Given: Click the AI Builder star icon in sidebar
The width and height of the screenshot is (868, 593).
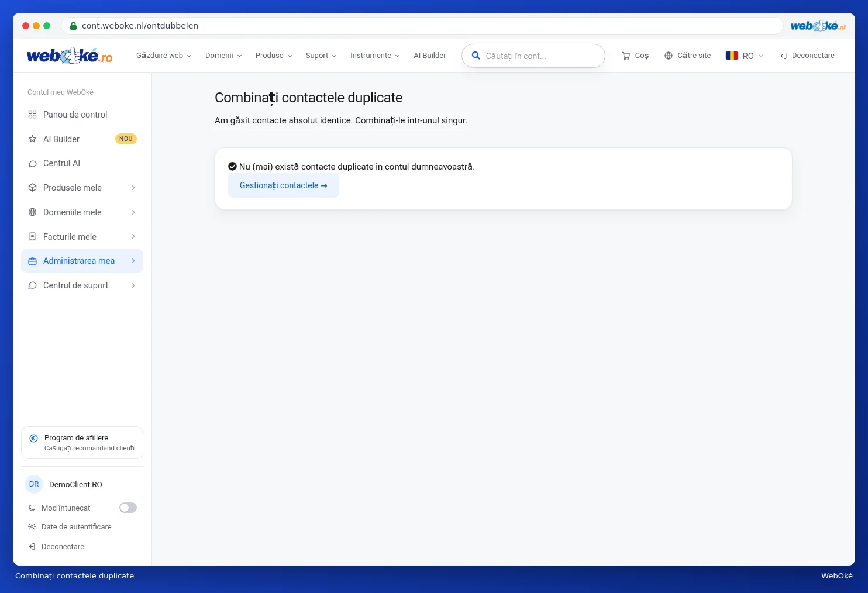Looking at the screenshot, I should pyautogui.click(x=33, y=139).
